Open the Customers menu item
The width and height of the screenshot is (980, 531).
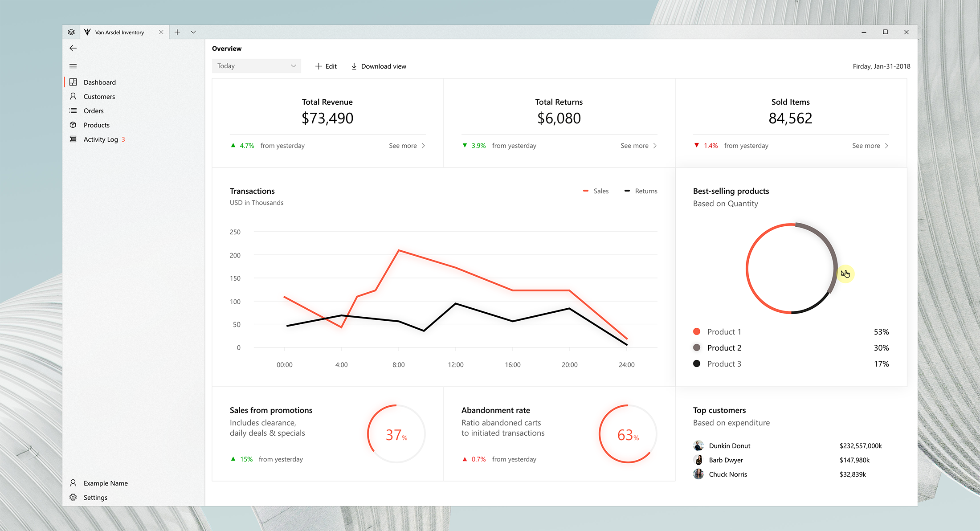click(134, 96)
